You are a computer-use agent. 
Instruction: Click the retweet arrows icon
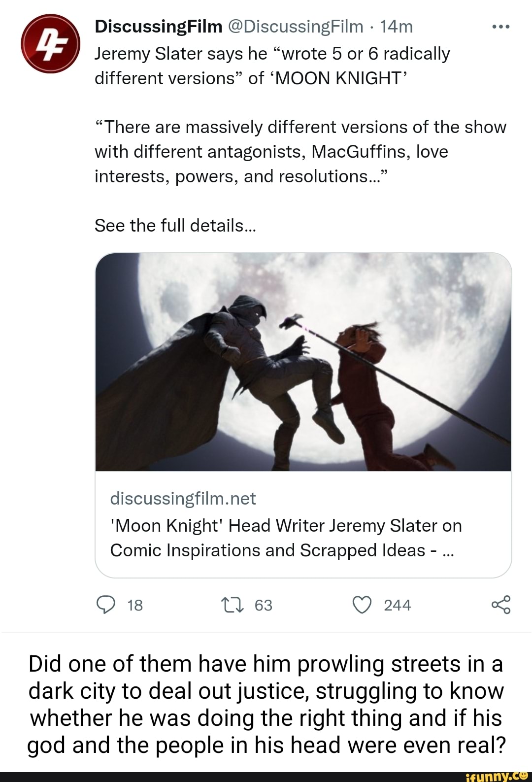233,605
